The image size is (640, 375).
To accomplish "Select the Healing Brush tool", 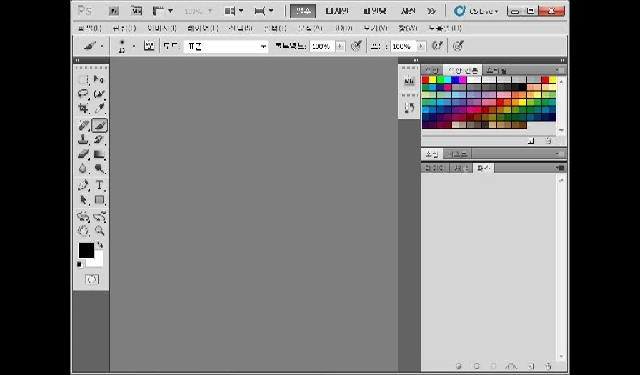I will pyautogui.click(x=83, y=125).
